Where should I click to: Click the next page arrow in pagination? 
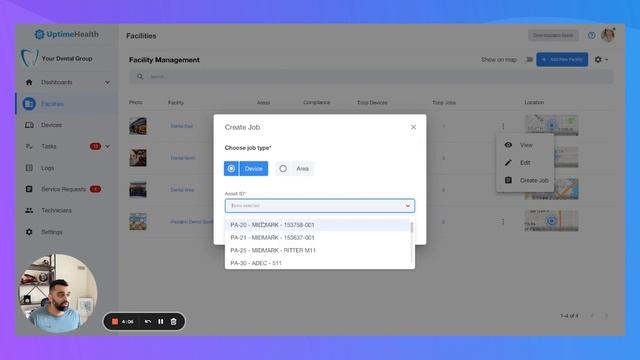(607, 316)
